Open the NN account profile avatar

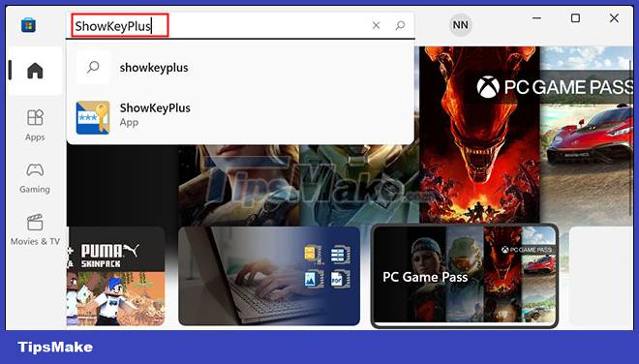pos(461,25)
